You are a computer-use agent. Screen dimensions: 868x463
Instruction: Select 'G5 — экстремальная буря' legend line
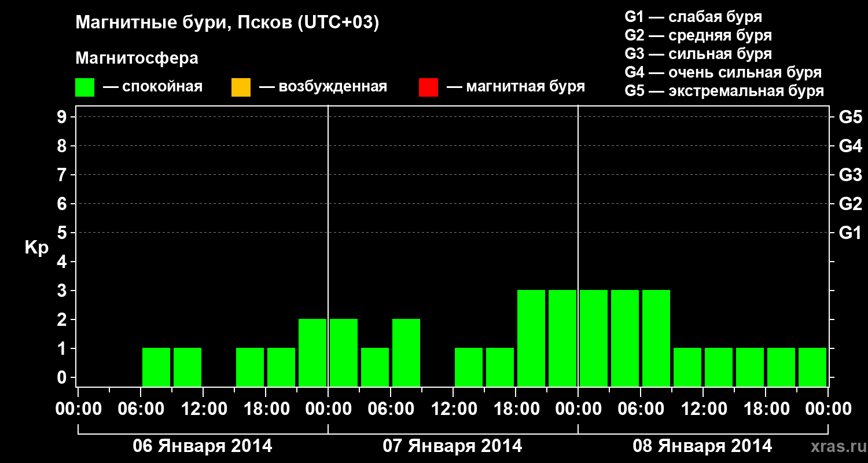[x=724, y=91]
